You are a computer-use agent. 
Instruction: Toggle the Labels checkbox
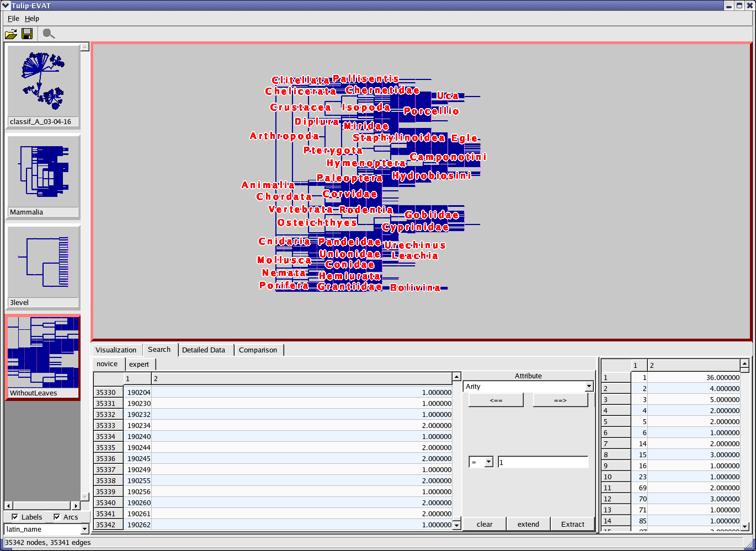click(15, 517)
